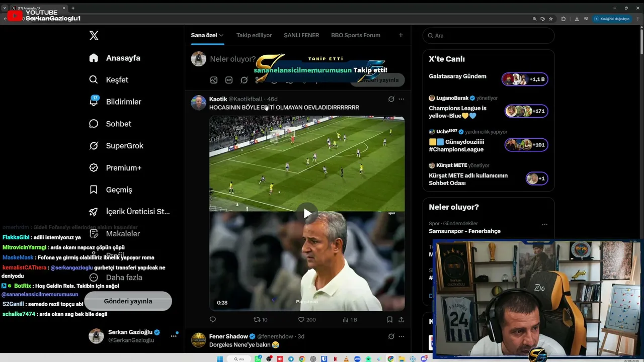Open WhatsApp from the taskbar

[258, 358]
